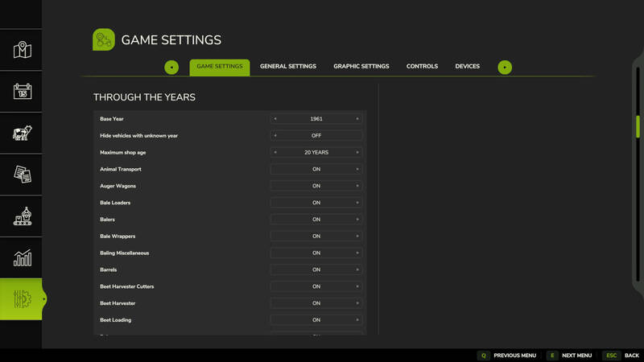Decrease Base Year with left arrow
The image size is (644, 362).
tap(275, 118)
